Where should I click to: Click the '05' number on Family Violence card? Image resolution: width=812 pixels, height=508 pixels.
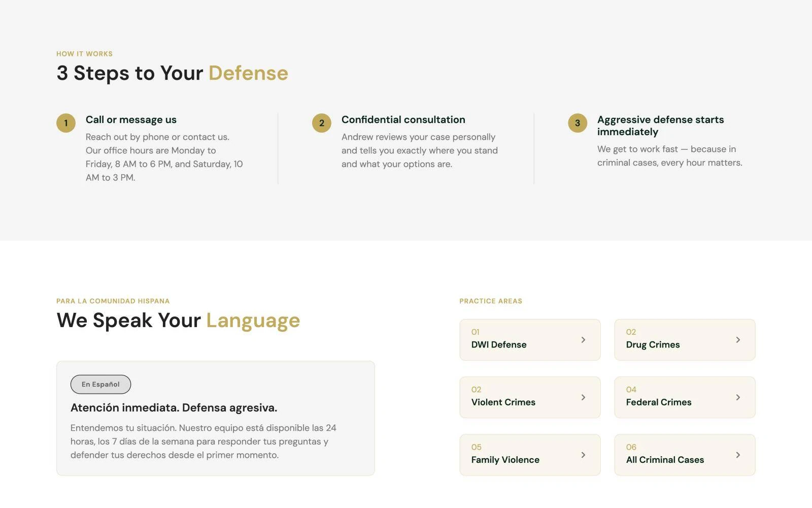477,448
